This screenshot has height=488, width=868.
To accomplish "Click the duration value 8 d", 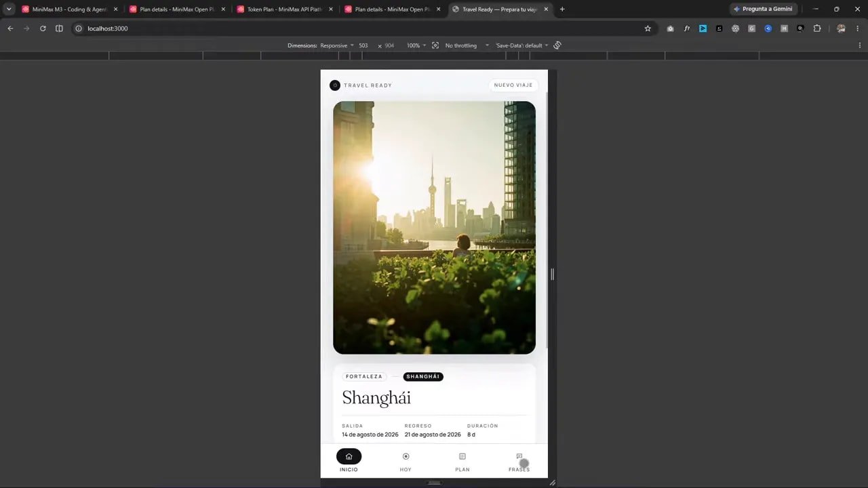I will (x=471, y=434).
